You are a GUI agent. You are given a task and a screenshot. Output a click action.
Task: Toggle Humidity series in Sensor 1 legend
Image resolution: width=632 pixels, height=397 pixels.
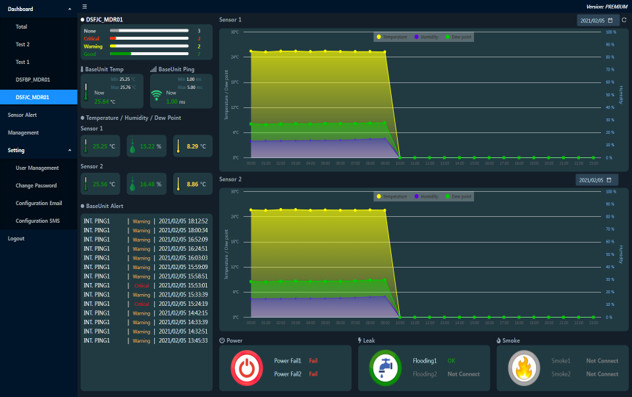426,37
